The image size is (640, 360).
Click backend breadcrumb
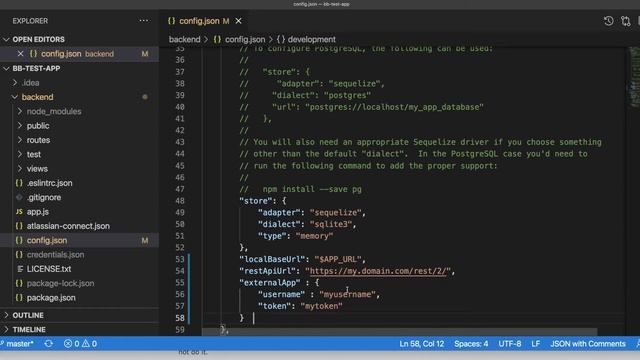pos(184,40)
